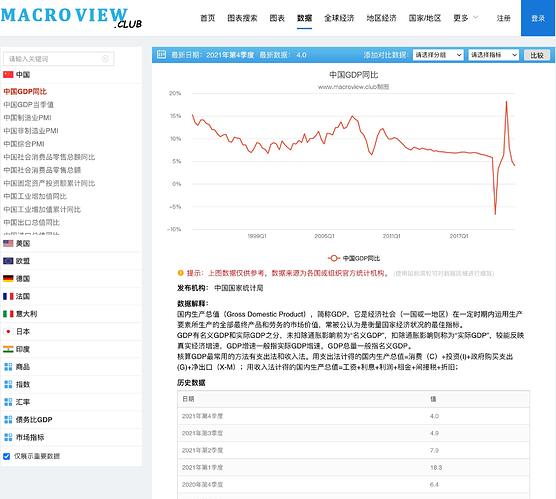Select 中国工业增加值同比 indicator
Screen dimensions: 556x499
[x=35, y=196]
